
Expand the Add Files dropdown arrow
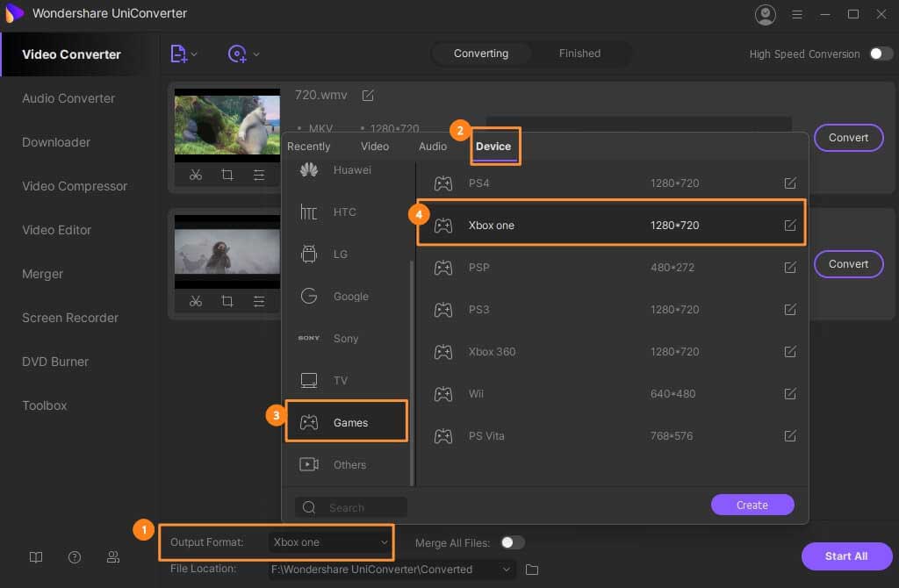click(194, 54)
